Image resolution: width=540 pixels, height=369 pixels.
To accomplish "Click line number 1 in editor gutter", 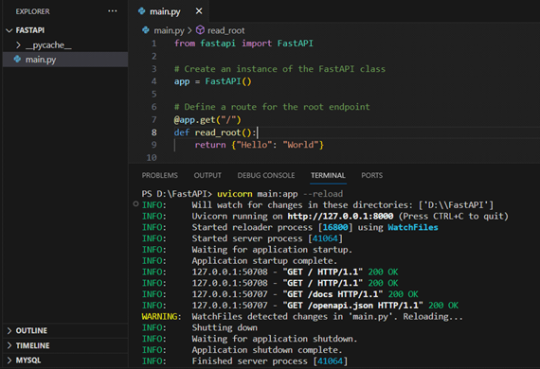I will coord(154,44).
